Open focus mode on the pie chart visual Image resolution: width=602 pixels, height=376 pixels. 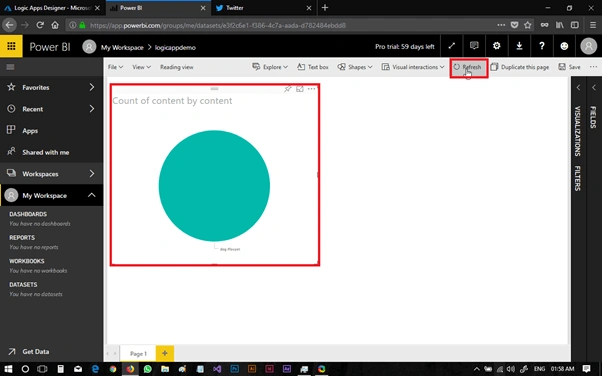click(x=299, y=89)
